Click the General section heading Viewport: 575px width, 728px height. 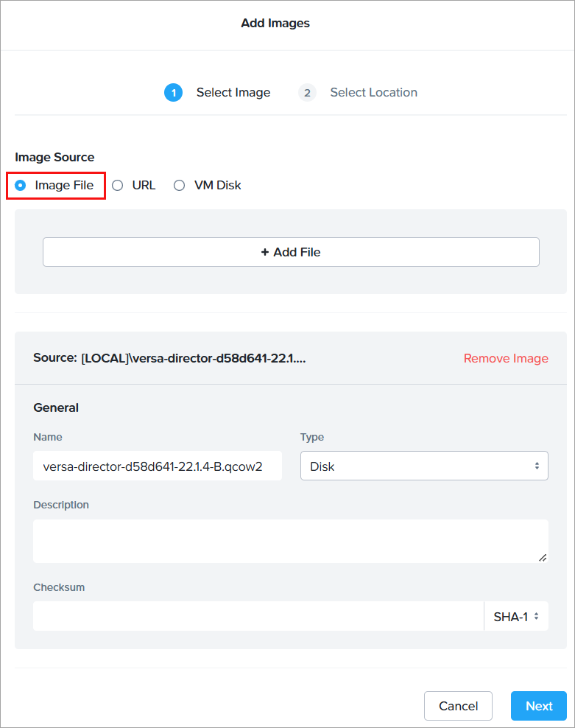pos(56,407)
